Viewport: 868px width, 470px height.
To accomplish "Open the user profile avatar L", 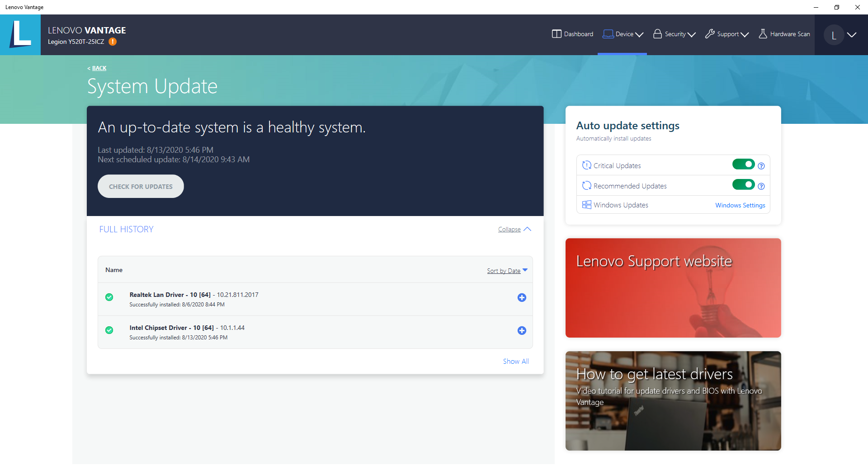I will [x=834, y=35].
